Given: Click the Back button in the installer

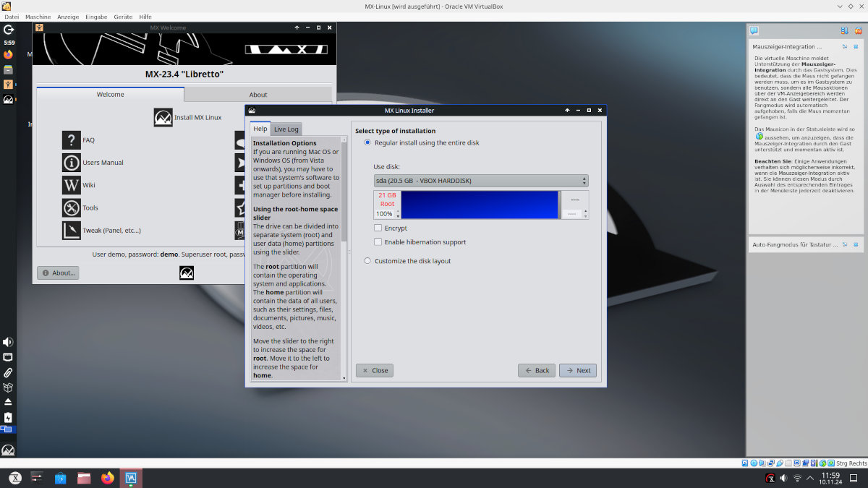Looking at the screenshot, I should (x=537, y=371).
